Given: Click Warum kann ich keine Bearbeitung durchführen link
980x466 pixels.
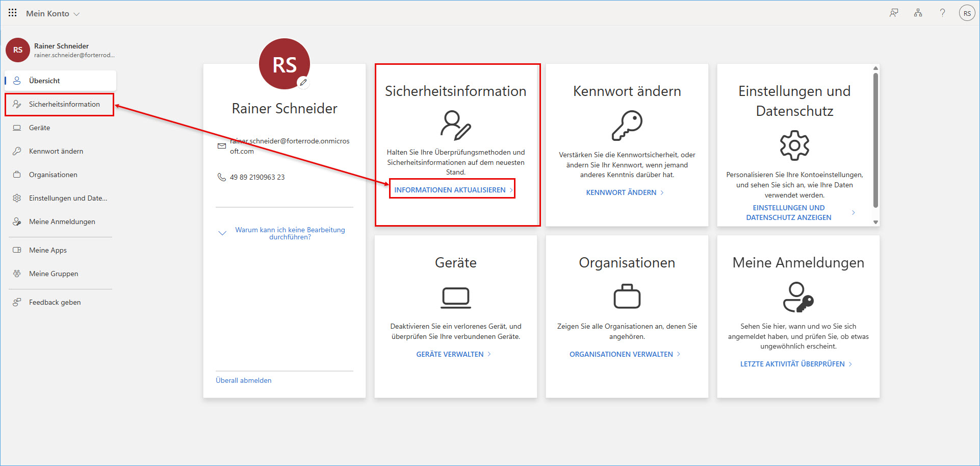Looking at the screenshot, I should (x=290, y=233).
